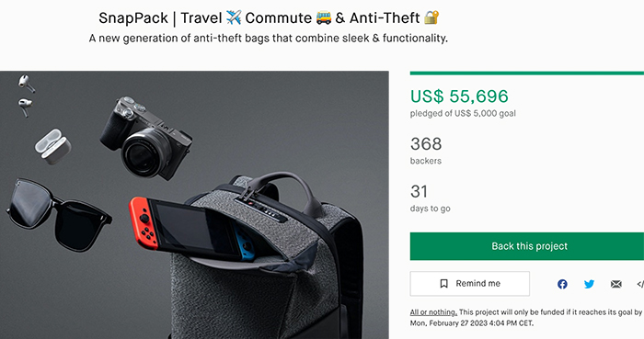This screenshot has width=644, height=339.
Task: Open the All or nothing link
Action: 433,312
